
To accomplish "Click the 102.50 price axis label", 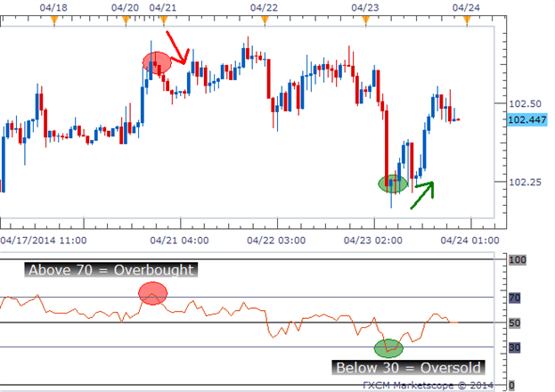I will (x=526, y=103).
